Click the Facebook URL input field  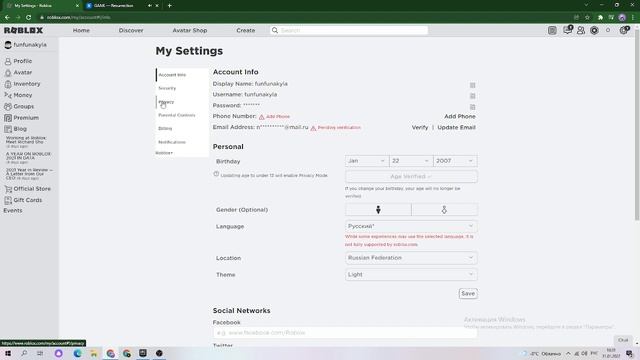345,333
